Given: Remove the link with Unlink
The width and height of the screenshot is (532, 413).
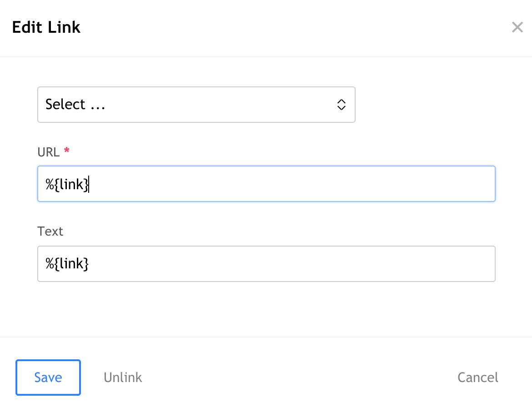Looking at the screenshot, I should (x=123, y=378).
